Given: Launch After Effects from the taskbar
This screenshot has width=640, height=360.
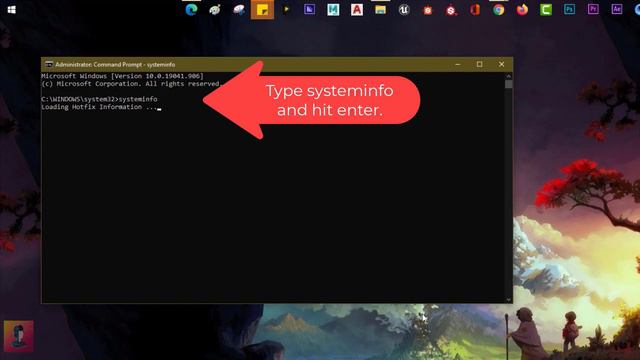Looking at the screenshot, I should coord(617,9).
